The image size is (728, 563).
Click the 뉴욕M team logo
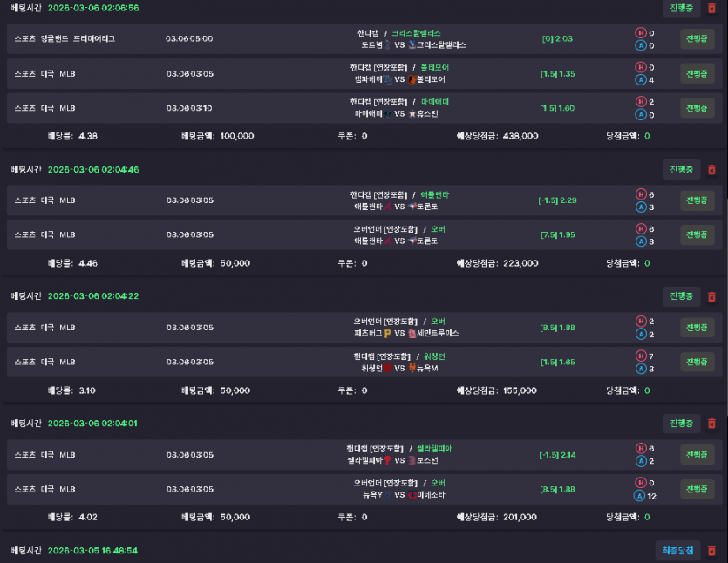tap(412, 368)
